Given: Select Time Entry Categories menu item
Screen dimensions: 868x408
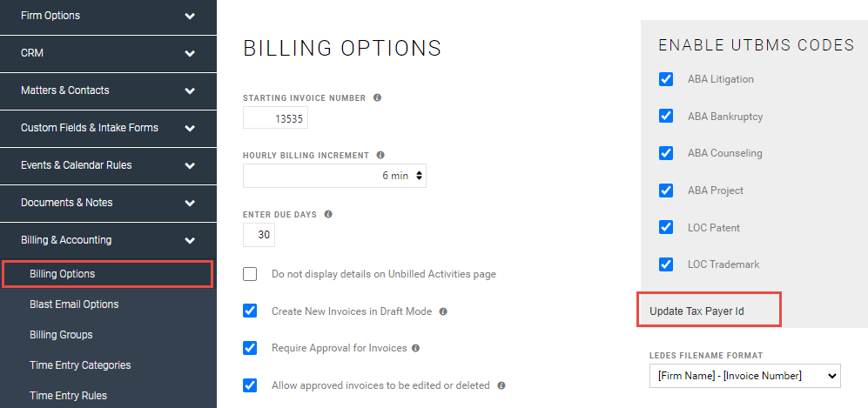Looking at the screenshot, I should [80, 365].
